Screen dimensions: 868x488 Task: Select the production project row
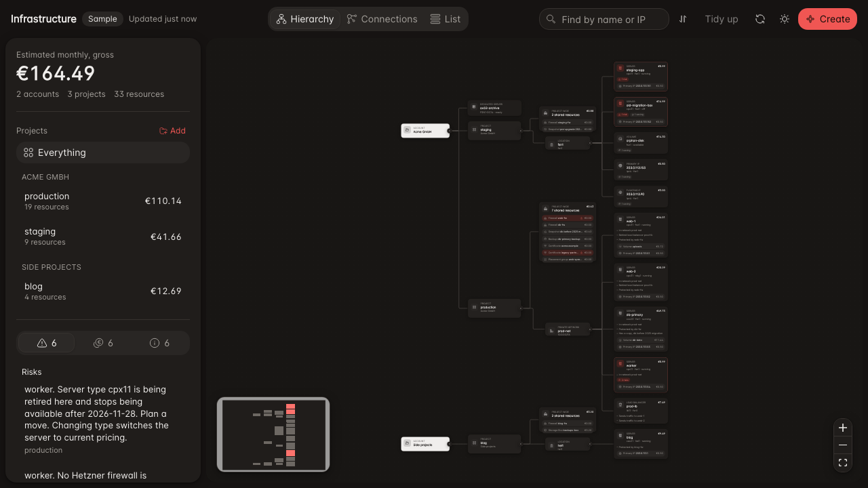(x=103, y=201)
